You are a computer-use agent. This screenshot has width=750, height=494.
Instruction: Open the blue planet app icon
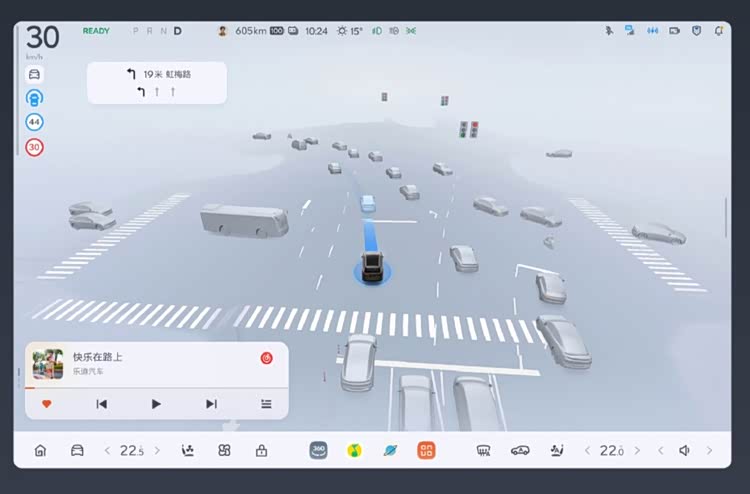click(390, 450)
